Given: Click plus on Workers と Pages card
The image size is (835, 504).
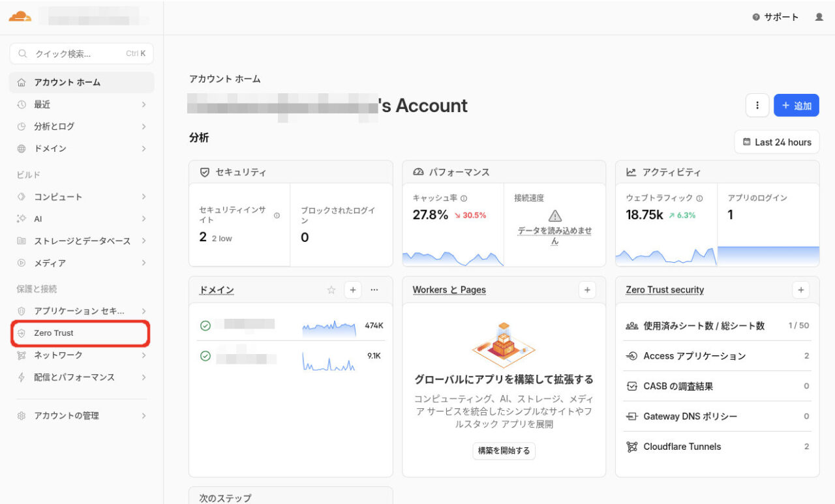Looking at the screenshot, I should pos(587,290).
